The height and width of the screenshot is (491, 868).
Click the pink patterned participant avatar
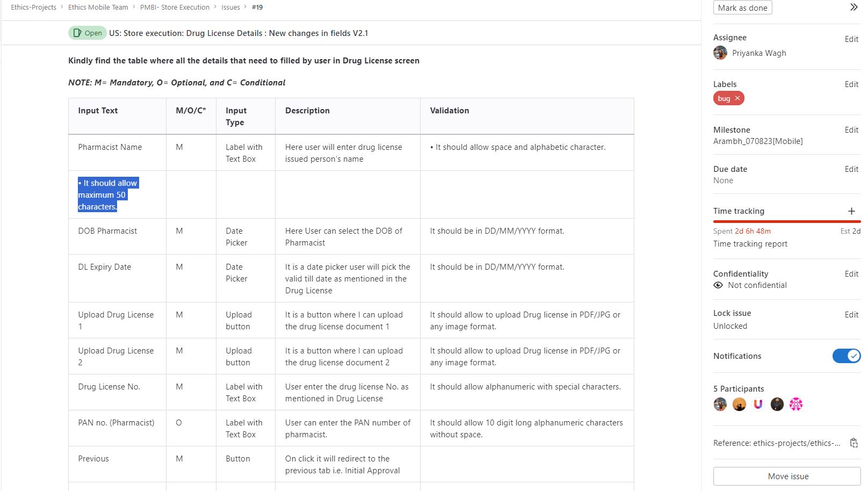coord(795,404)
